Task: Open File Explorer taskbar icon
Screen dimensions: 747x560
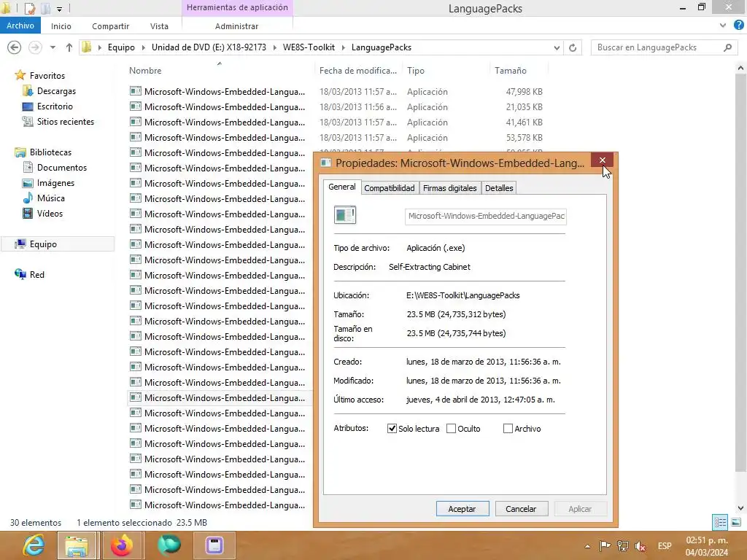Action: (x=77, y=545)
